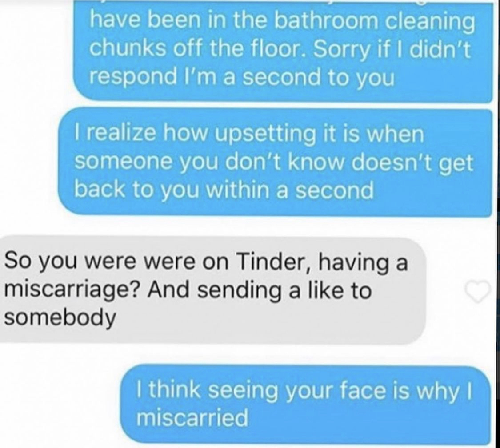This screenshot has width=500, height=448.
Task: Tap the top blue 'bathroom cleaning' message bubble
Action: click(283, 51)
